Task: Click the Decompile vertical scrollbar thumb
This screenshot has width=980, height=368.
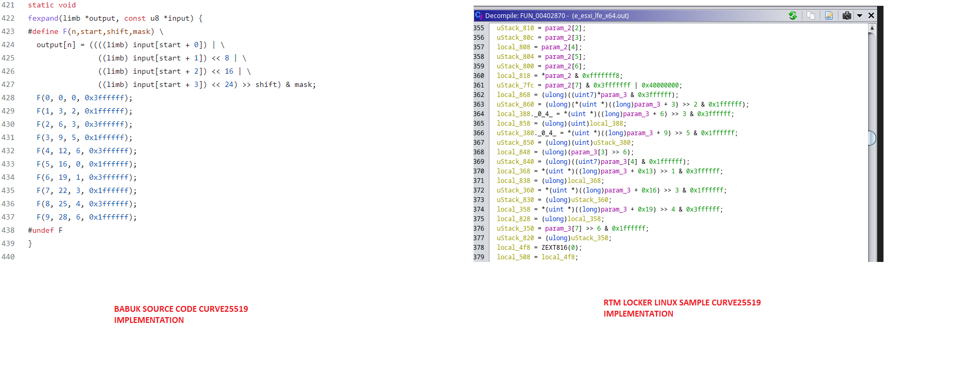Action: [x=872, y=138]
